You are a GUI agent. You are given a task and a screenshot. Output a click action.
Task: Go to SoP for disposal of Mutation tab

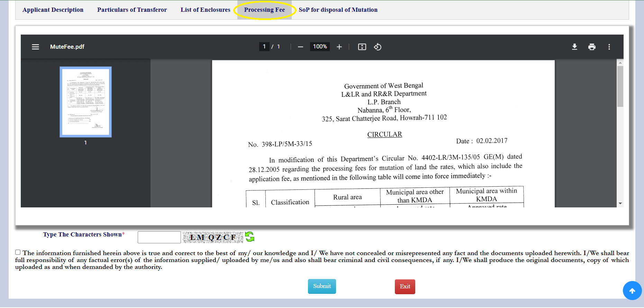click(338, 10)
